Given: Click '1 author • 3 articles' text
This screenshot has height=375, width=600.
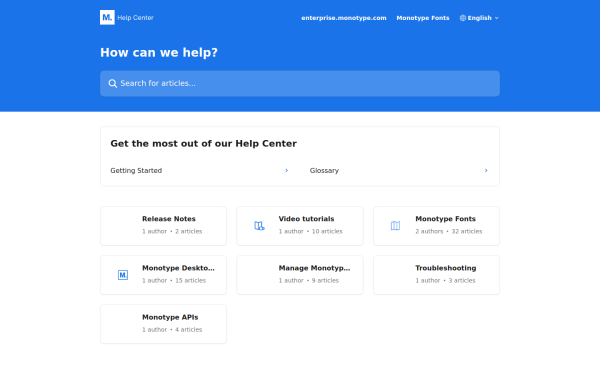Looking at the screenshot, I should (445, 280).
